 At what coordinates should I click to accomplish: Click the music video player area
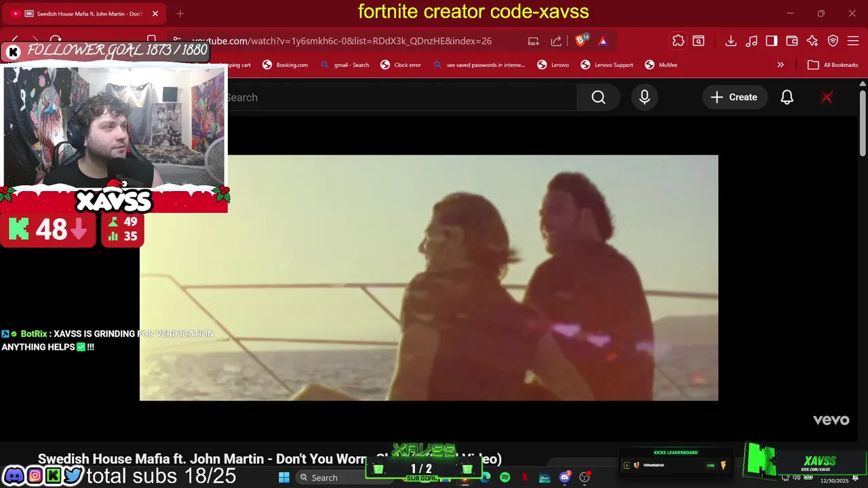429,278
